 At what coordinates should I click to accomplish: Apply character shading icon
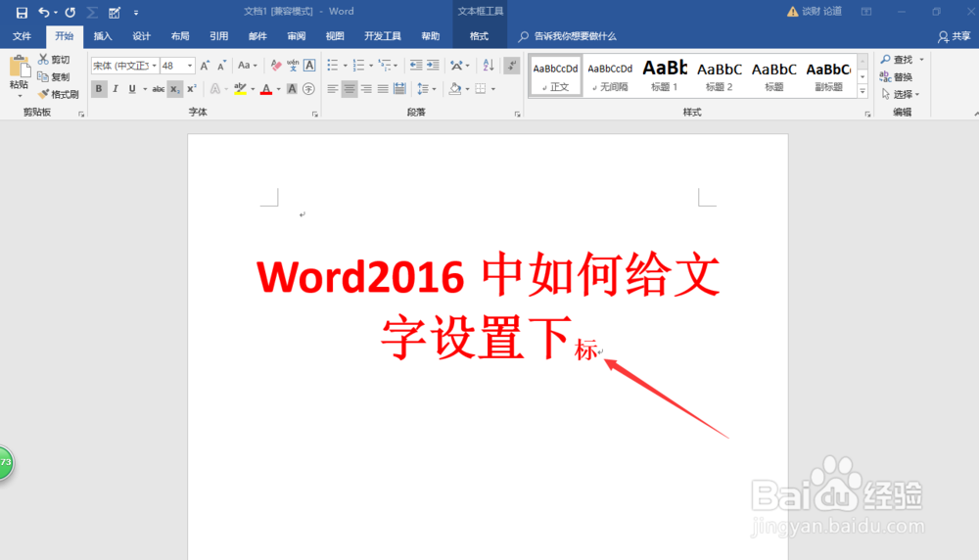[x=292, y=89]
